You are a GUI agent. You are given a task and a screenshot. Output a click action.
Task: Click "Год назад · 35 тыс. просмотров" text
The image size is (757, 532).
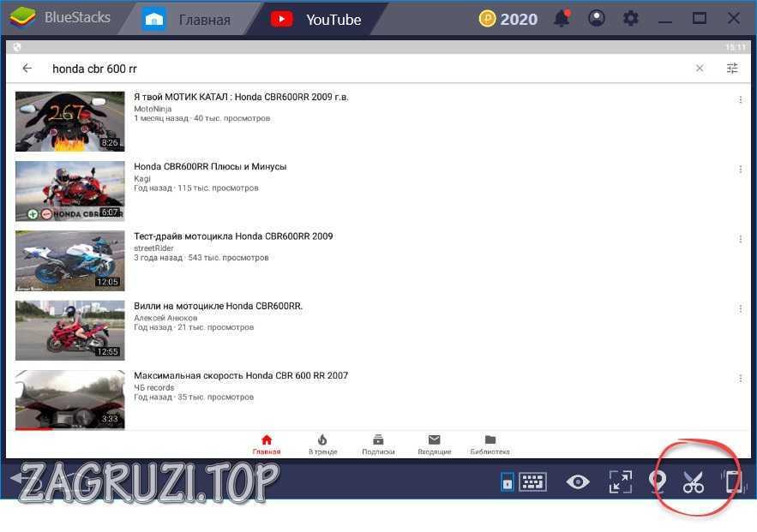pyautogui.click(x=194, y=397)
